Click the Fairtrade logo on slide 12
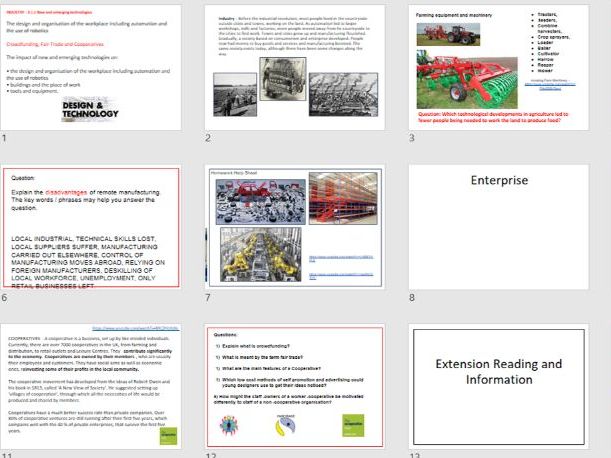The image size is (611, 458). (x=286, y=425)
